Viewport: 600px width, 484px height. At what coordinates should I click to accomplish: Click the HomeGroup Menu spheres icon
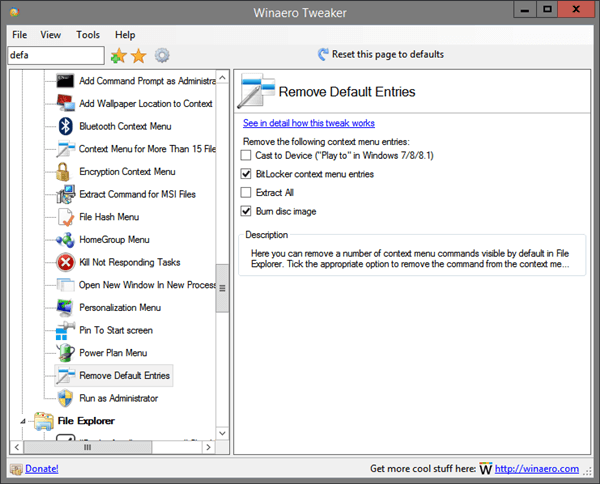click(x=65, y=240)
